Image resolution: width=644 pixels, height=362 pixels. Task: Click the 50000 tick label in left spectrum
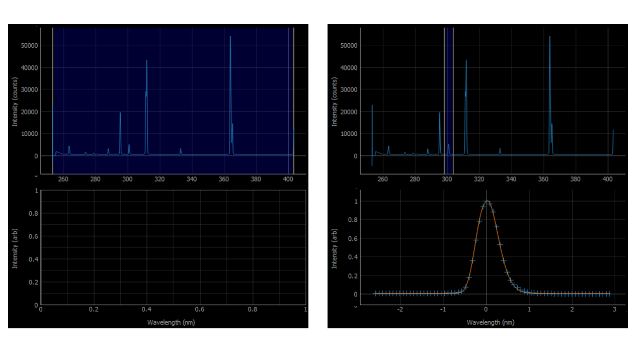[29, 45]
